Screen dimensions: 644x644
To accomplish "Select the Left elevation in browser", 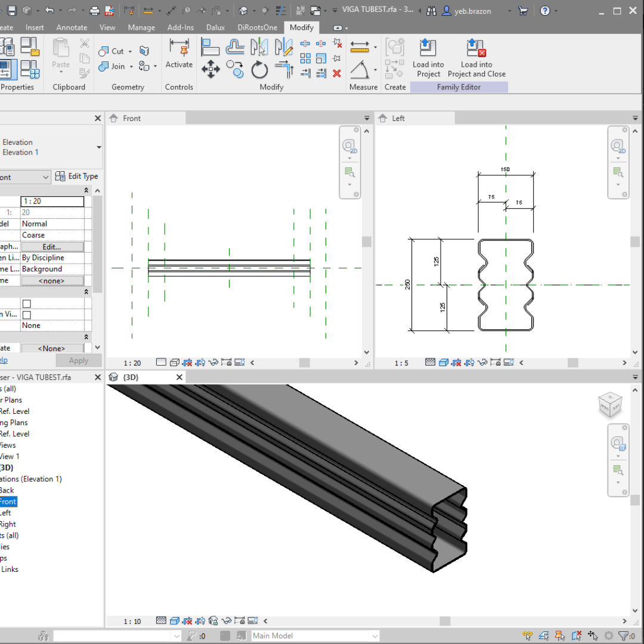I will click(5, 513).
